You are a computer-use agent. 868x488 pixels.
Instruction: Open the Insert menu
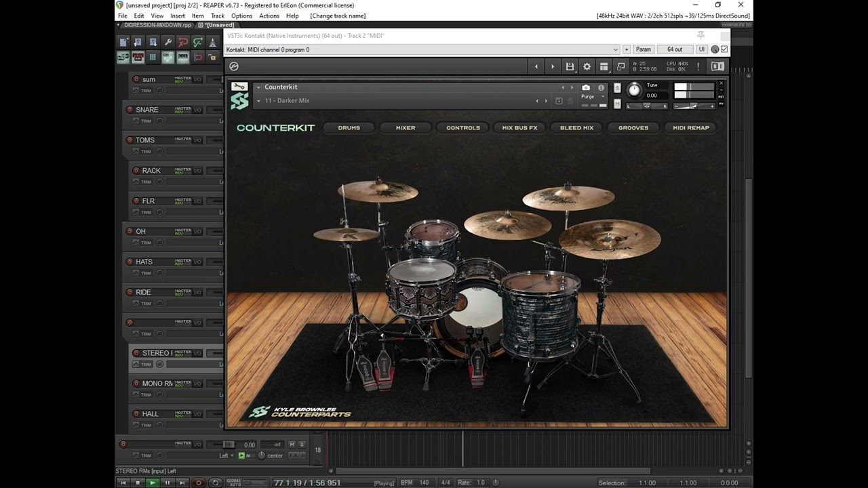click(x=178, y=16)
